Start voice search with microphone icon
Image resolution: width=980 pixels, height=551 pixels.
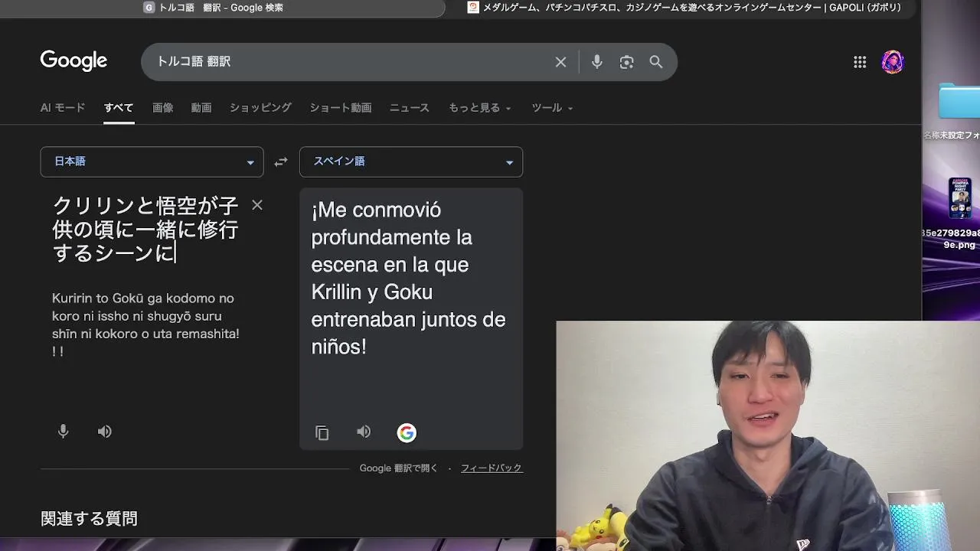[x=597, y=62]
